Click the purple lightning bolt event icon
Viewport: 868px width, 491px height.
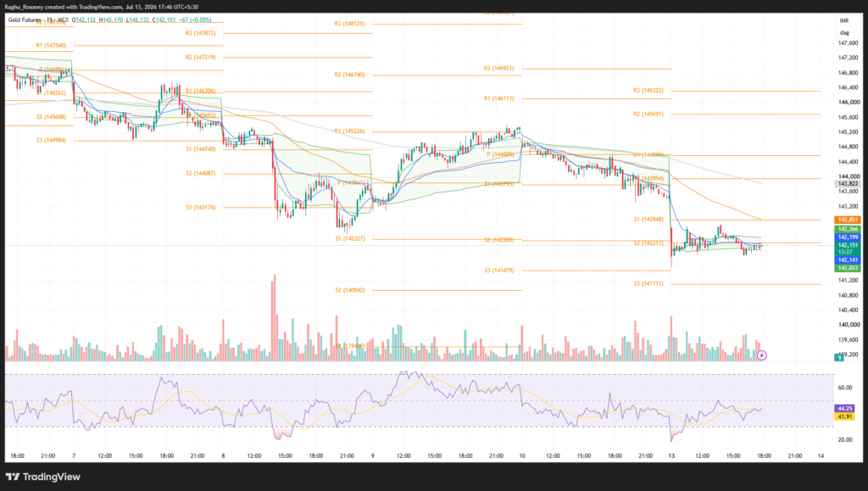coord(762,355)
